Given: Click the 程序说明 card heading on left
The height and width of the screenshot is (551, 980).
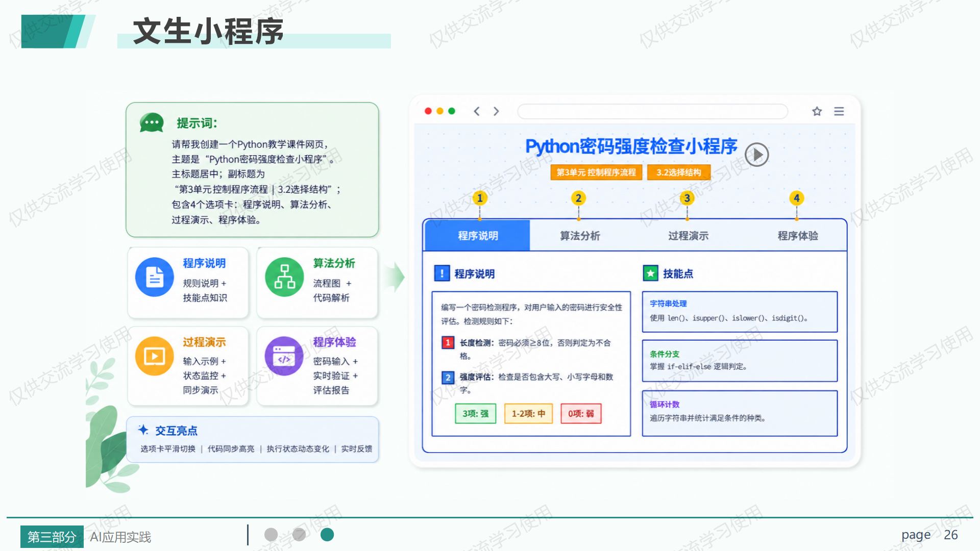Looking at the screenshot, I should [x=204, y=263].
